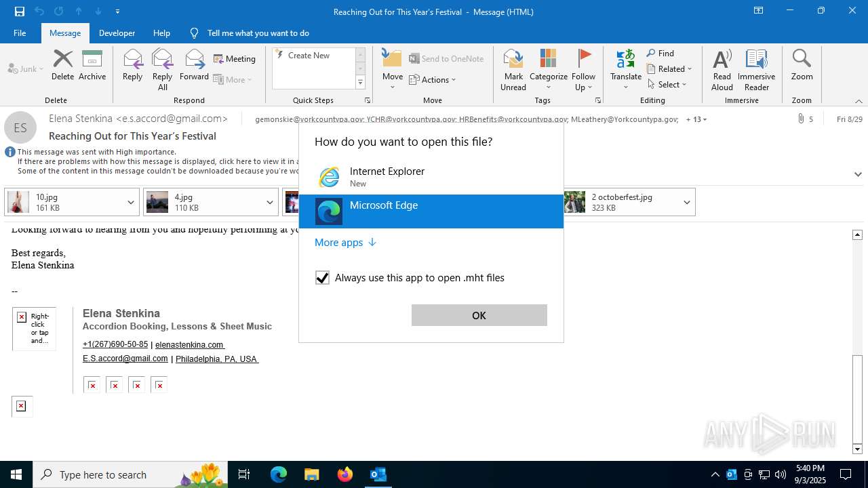The width and height of the screenshot is (868, 488).
Task: Reply to Elena Stenkina's email
Action: pos(132,65)
